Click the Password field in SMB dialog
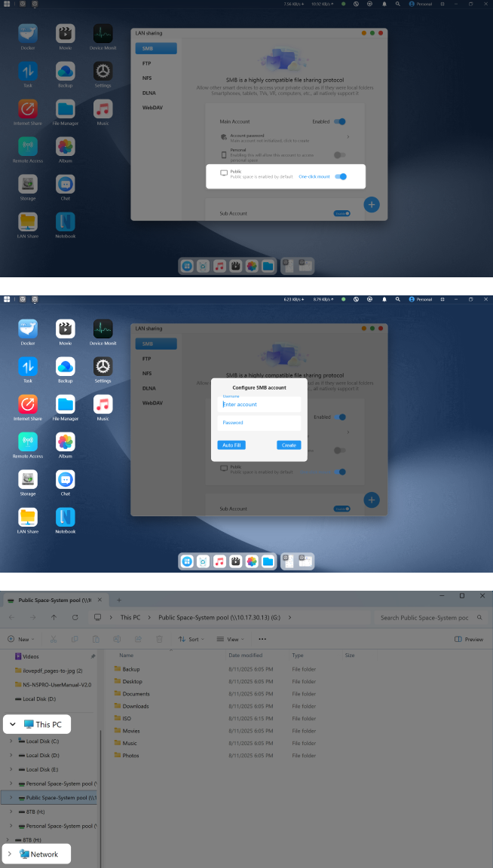The image size is (493, 868). click(259, 423)
